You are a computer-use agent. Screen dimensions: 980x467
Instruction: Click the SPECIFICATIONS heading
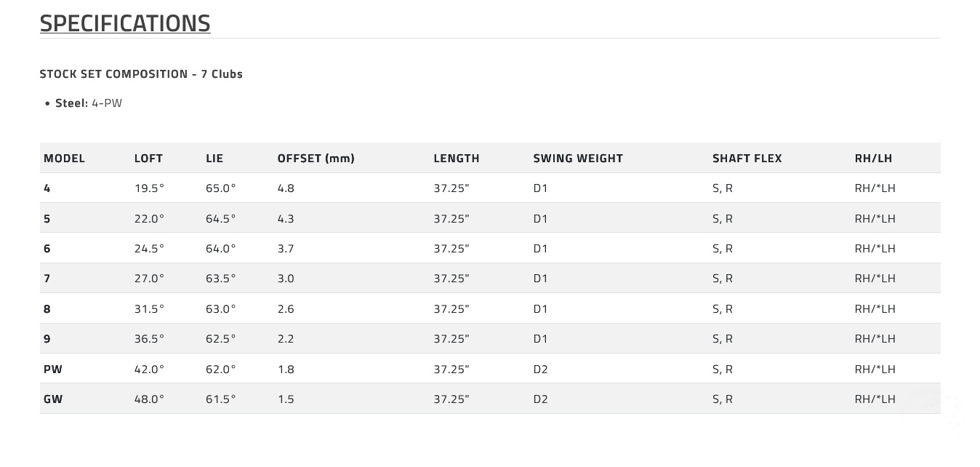pyautogui.click(x=125, y=23)
